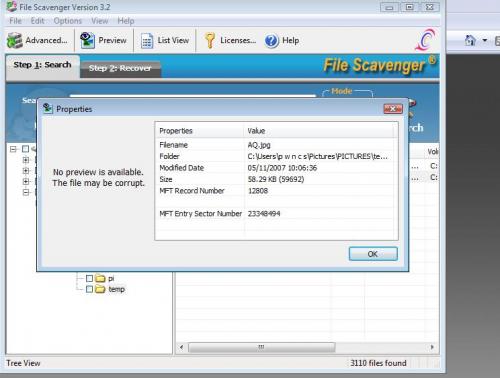
Task: Click the temp folder label
Action: (117, 289)
